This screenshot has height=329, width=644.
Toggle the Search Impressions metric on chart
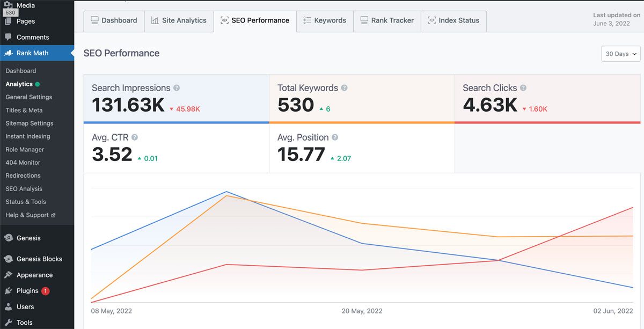point(176,98)
